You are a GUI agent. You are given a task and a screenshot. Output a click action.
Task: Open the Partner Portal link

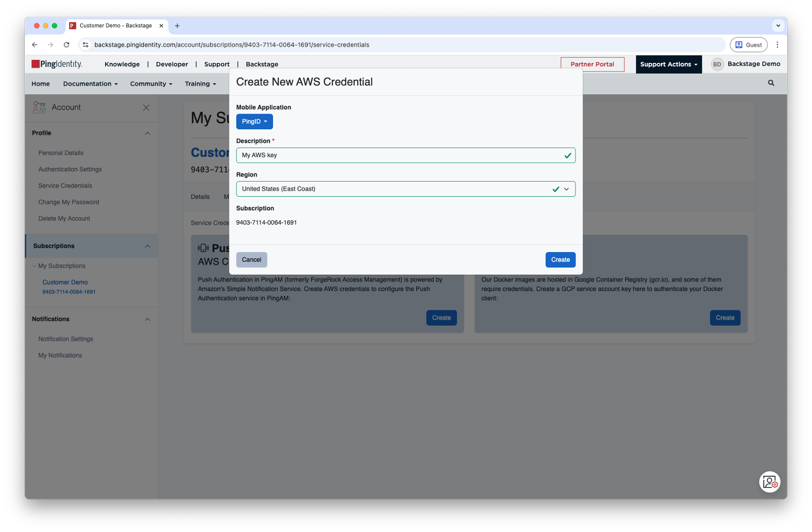click(592, 64)
